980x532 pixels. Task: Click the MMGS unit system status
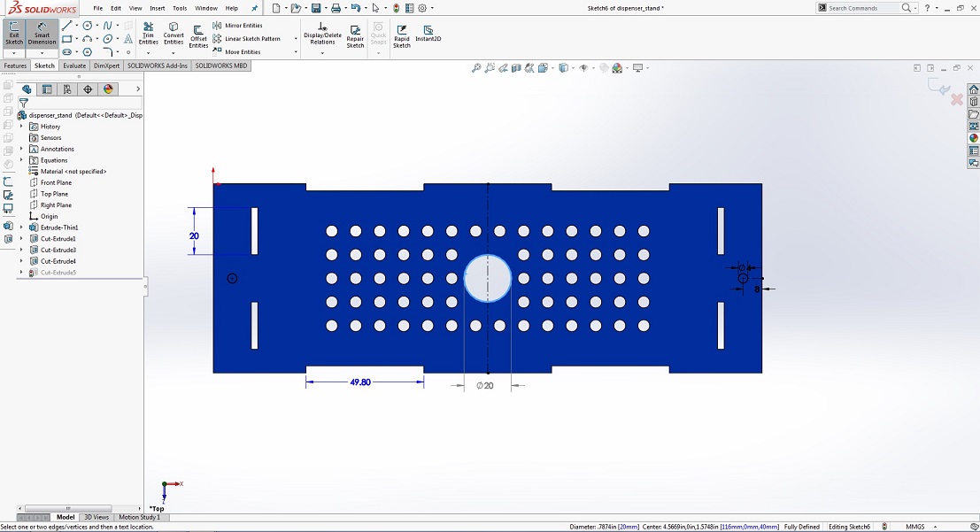pos(915,527)
